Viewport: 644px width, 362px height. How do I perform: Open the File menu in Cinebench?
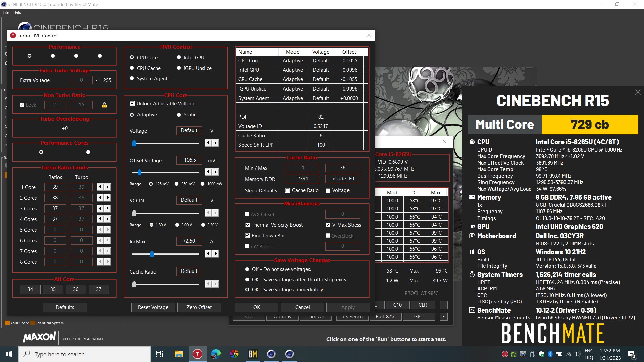[6, 12]
